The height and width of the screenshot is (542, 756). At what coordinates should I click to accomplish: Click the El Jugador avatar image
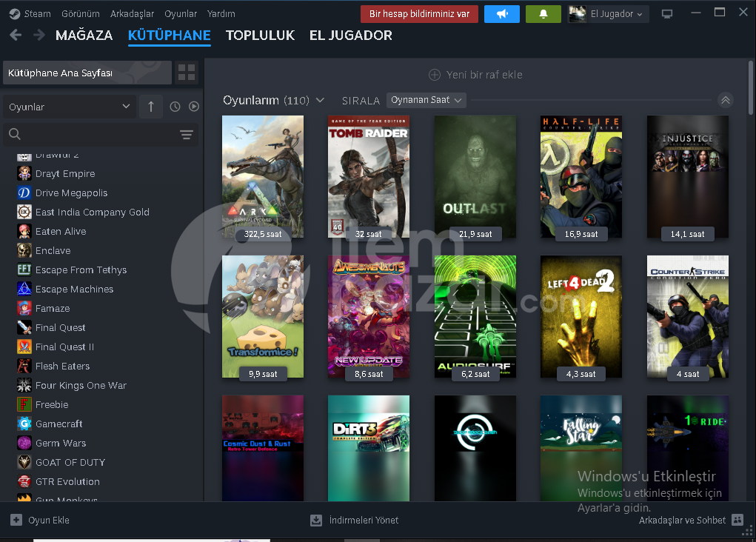click(x=578, y=14)
